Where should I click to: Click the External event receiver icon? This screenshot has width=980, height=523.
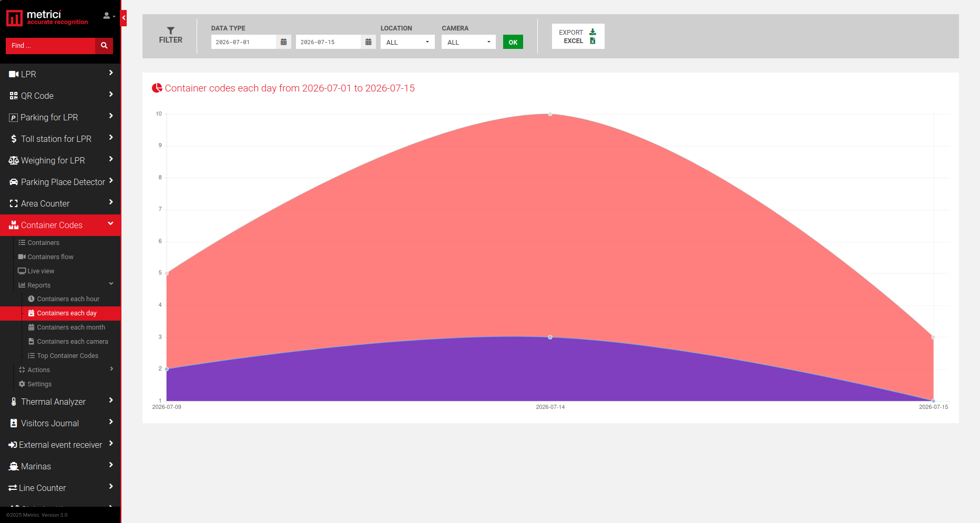[13, 445]
